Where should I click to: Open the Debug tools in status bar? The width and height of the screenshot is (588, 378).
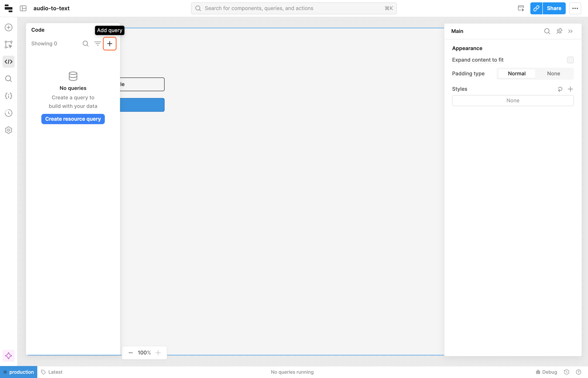point(546,372)
